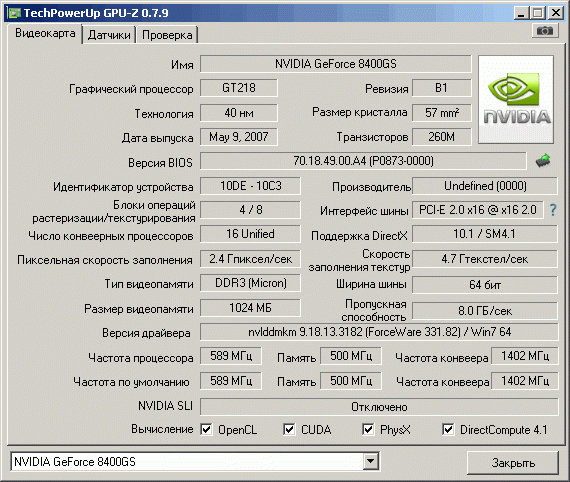Minimize the GPU-Z window

pyautogui.click(x=521, y=13)
